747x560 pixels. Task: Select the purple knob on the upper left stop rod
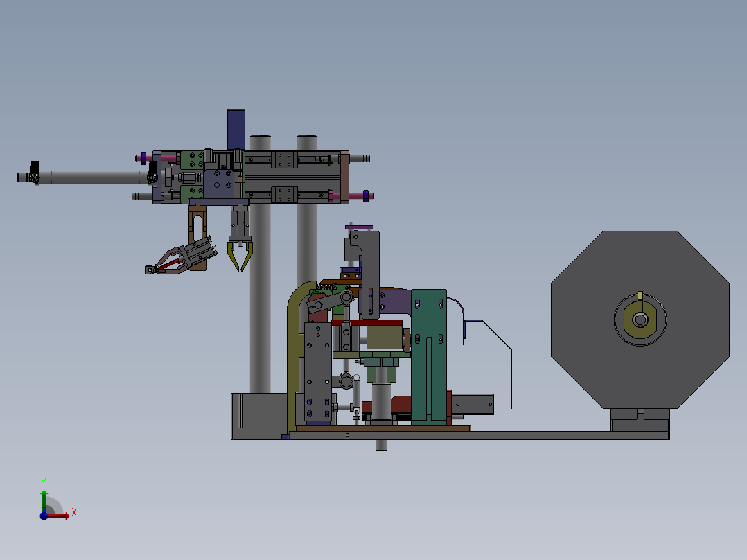(x=143, y=158)
